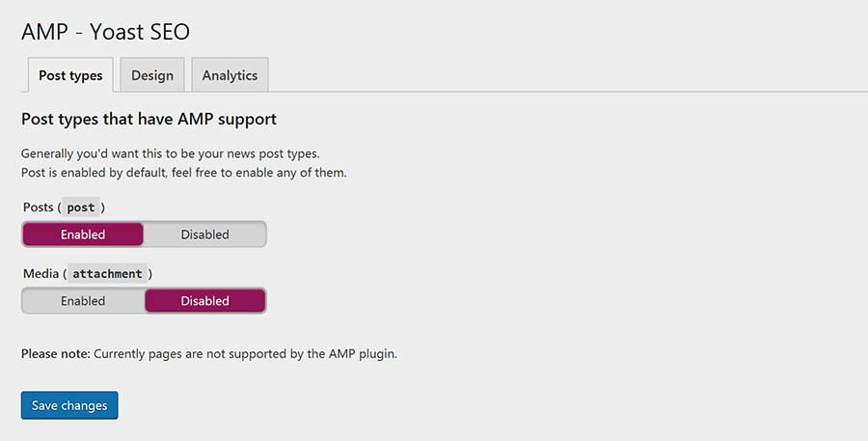Enable AMP support for Posts
The image size is (868, 441).
pyautogui.click(x=83, y=234)
